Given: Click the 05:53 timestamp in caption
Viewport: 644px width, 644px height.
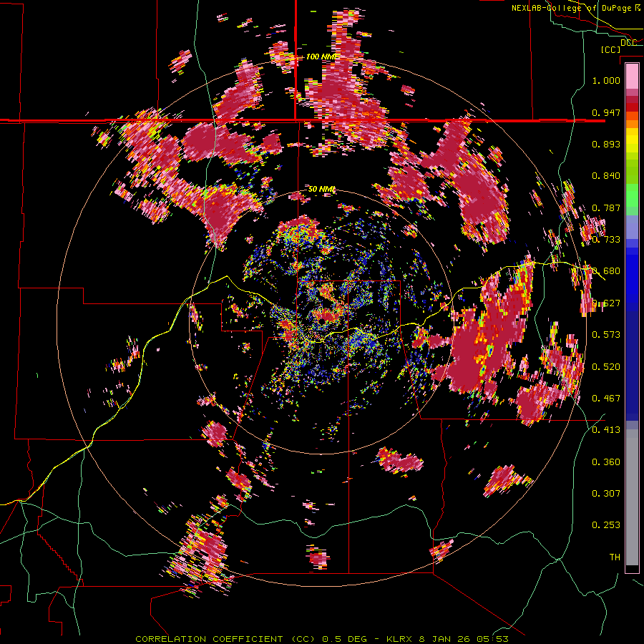Looking at the screenshot, I should 492,639.
